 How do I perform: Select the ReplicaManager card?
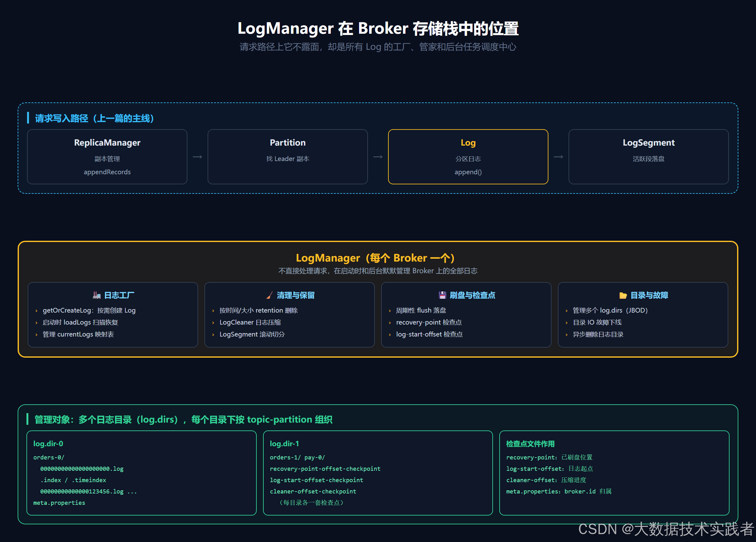(107, 157)
